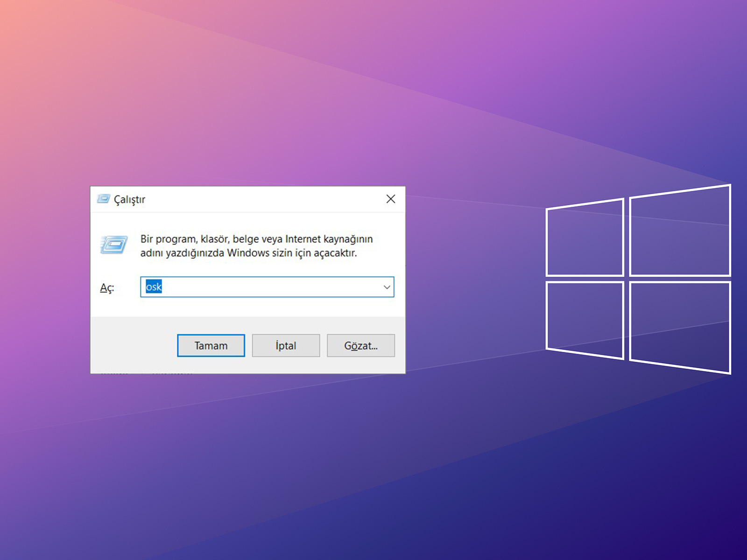Viewport: 747px width, 560px height.
Task: Click the large Run icon beside description
Action: [113, 245]
